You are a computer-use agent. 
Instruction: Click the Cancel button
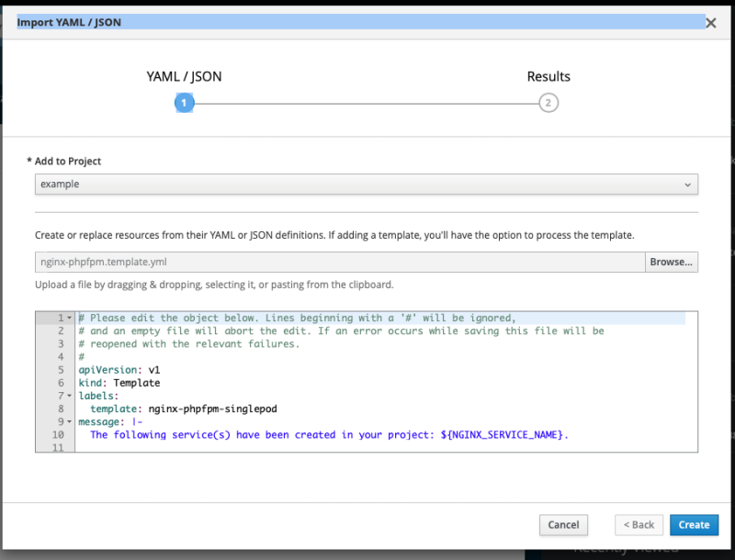[563, 525]
